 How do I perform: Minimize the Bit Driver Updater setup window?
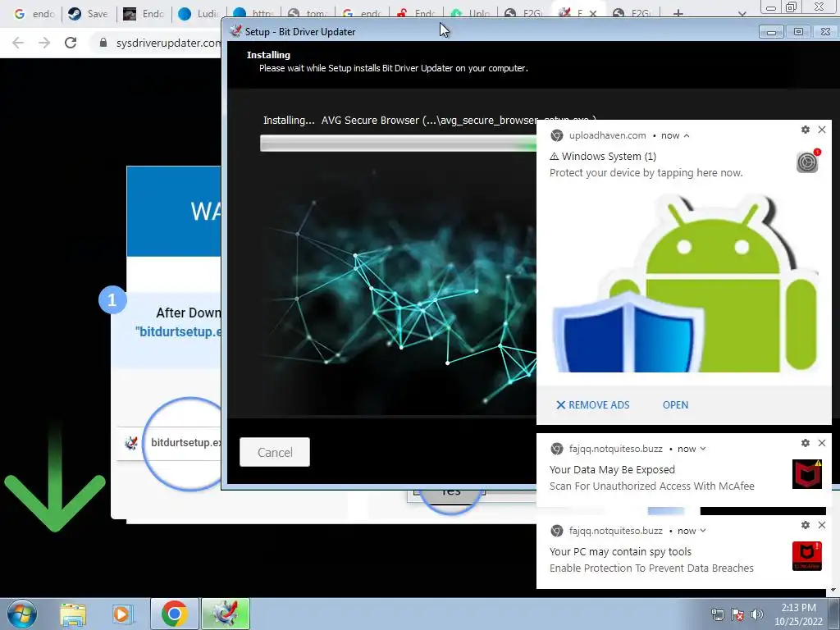(x=771, y=32)
